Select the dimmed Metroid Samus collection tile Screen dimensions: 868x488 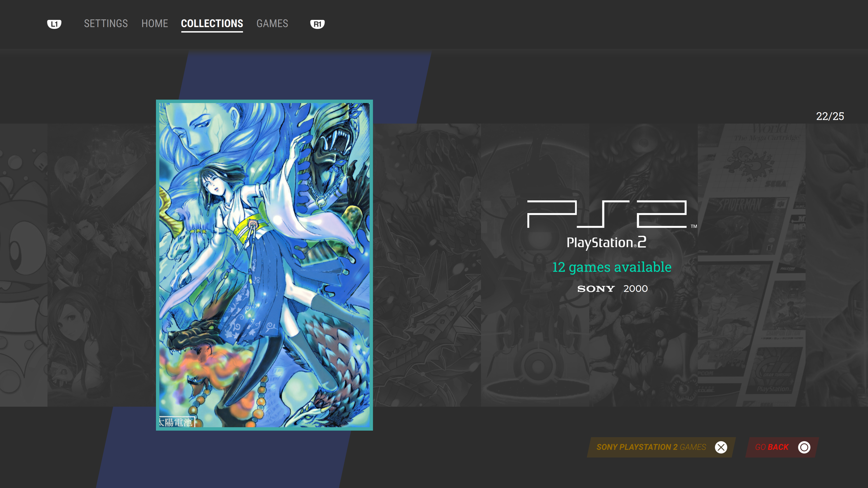pyautogui.click(x=643, y=265)
